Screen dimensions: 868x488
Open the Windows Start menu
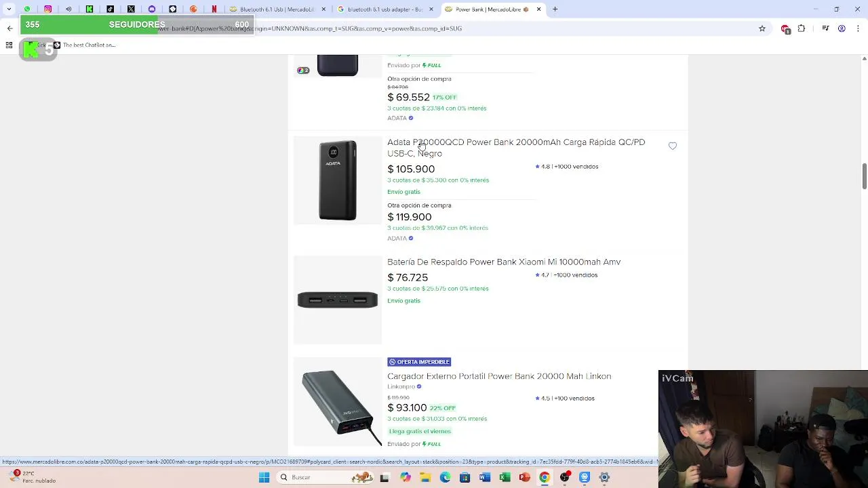[x=264, y=477]
